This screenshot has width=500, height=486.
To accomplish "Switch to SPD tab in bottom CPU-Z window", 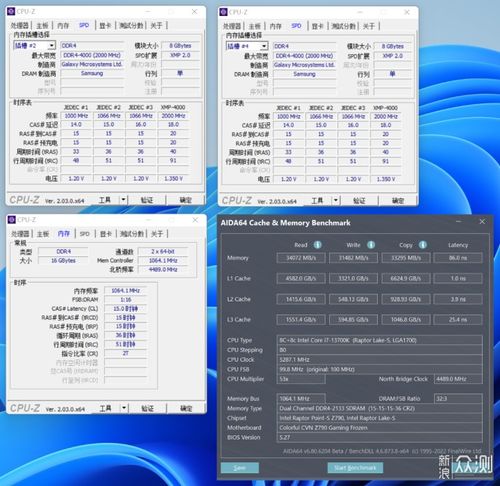I will (x=85, y=234).
